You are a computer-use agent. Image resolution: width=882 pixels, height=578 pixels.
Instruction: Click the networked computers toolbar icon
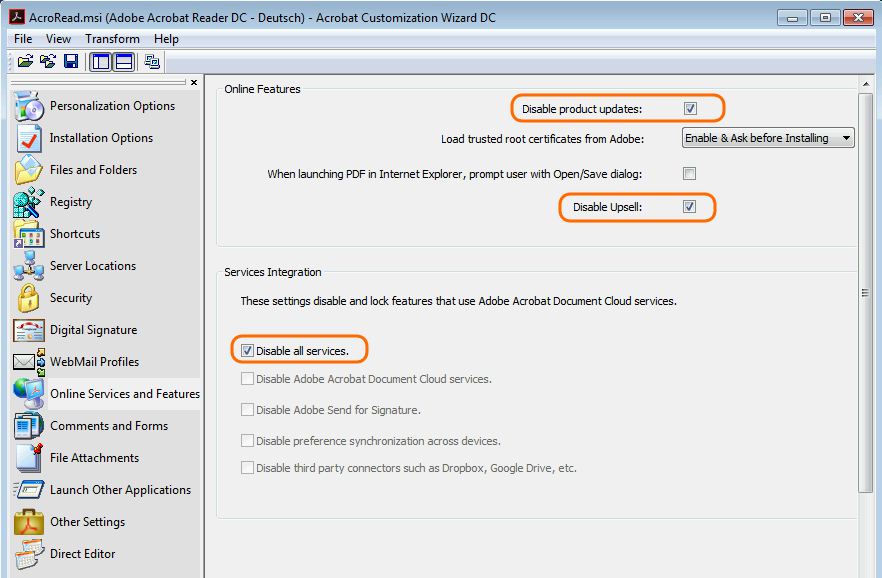(152, 61)
